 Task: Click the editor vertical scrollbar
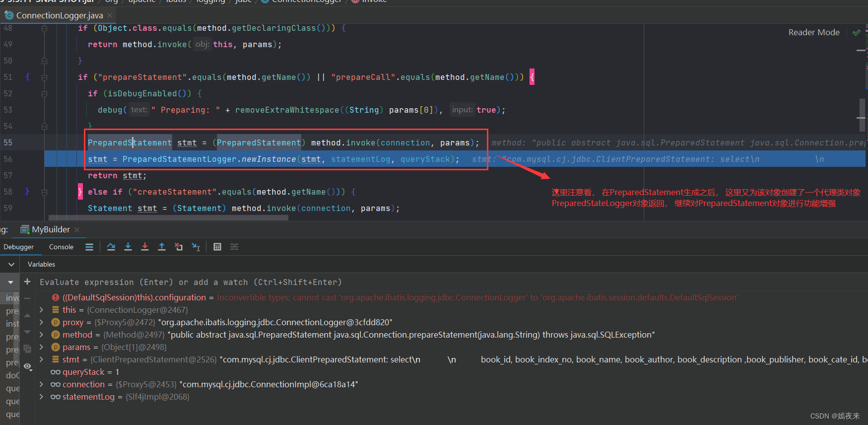coord(862,116)
